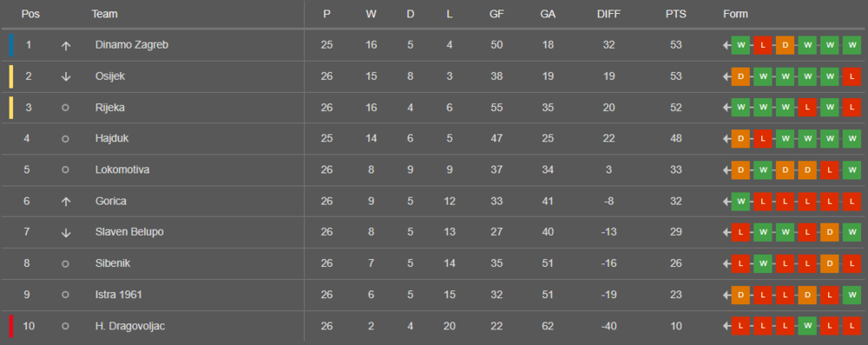Viewport: 868px width, 345px height.
Task: Click the form arrow left of Rijeka's results
Action: click(727, 108)
